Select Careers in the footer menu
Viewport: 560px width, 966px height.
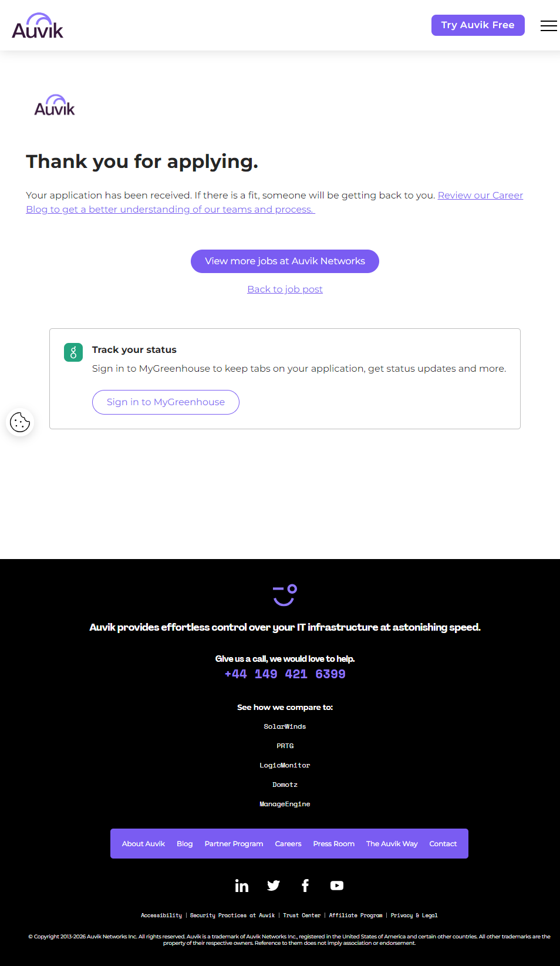[x=288, y=844]
